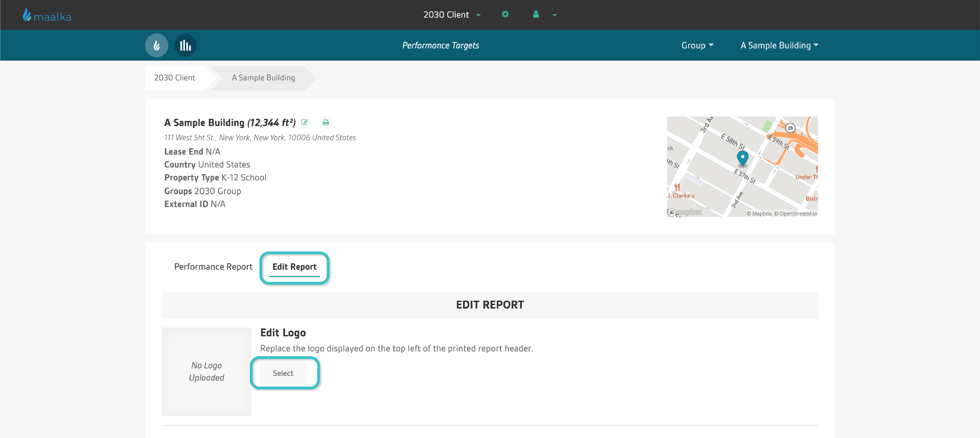This screenshot has width=980, height=438.
Task: Click the user profile icon
Action: pos(536,15)
